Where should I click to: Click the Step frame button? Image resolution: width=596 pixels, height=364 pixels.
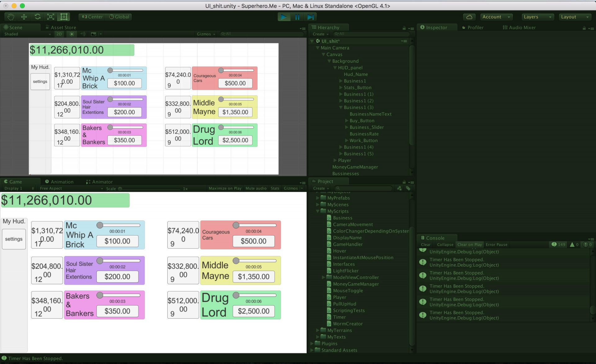(x=310, y=17)
